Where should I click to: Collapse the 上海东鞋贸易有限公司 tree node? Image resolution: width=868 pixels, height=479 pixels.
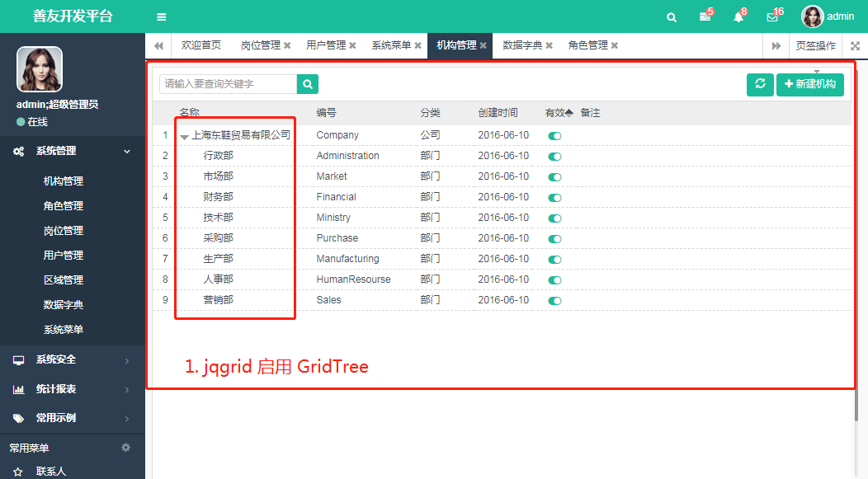point(184,137)
